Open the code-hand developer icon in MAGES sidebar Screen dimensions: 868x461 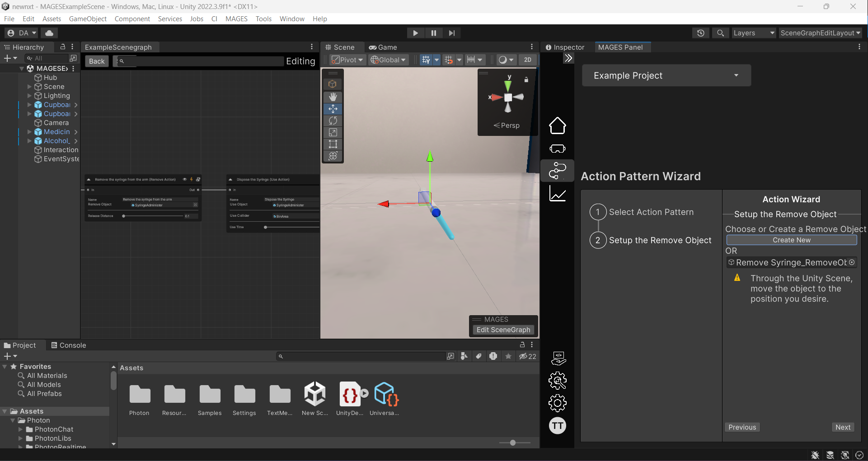click(558, 358)
